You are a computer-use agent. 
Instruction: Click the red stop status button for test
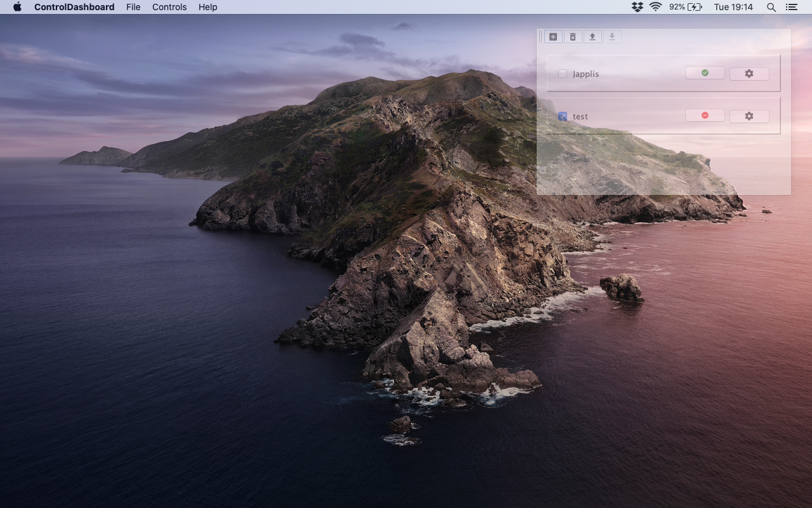[x=705, y=116]
